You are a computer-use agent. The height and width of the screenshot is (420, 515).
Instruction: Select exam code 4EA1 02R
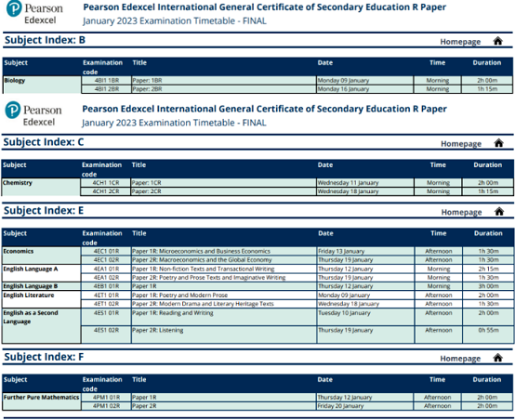106,278
